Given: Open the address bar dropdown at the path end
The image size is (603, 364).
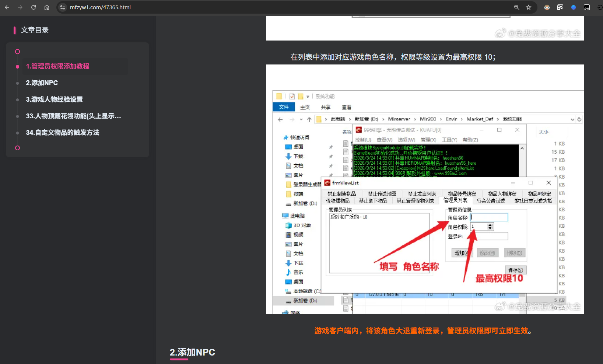Looking at the screenshot, I should point(572,119).
